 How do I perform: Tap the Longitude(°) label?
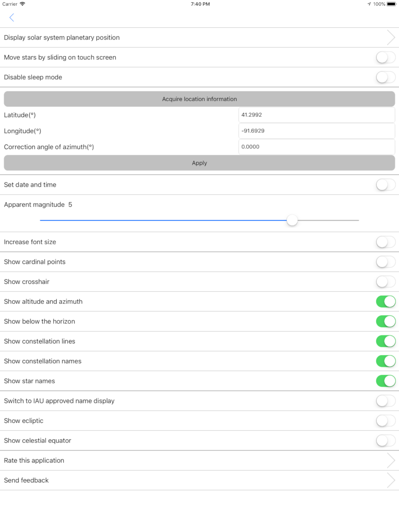point(23,131)
